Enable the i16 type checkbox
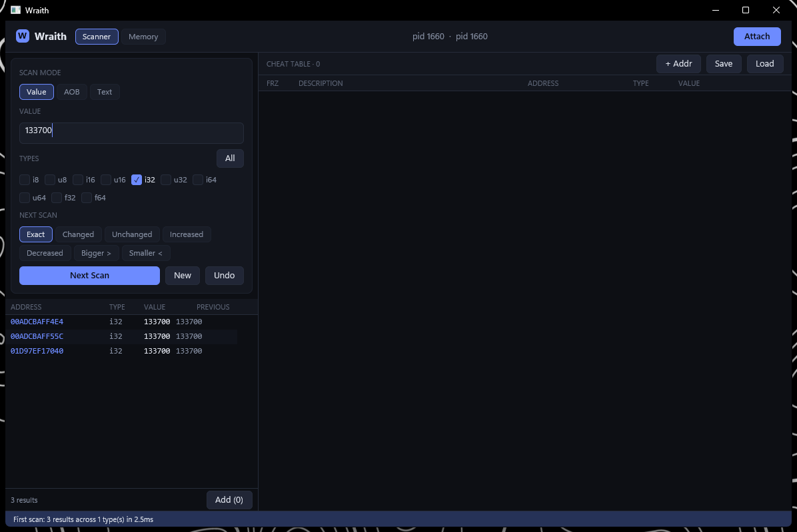 [x=78, y=180]
